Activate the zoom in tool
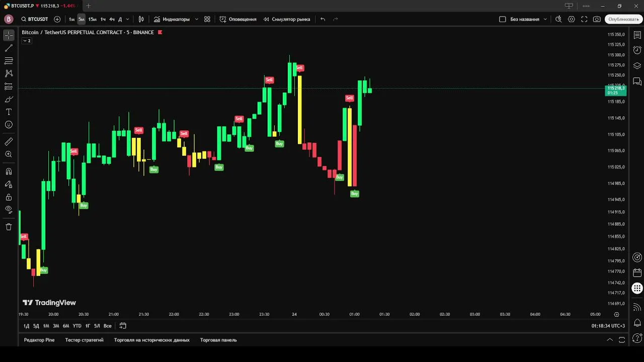This screenshot has height=362, width=644. [x=9, y=154]
